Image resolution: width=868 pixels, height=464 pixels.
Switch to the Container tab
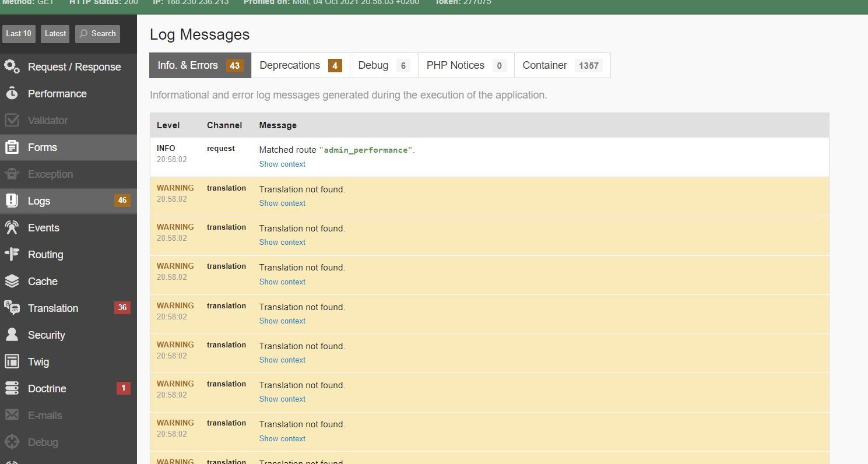coord(562,65)
